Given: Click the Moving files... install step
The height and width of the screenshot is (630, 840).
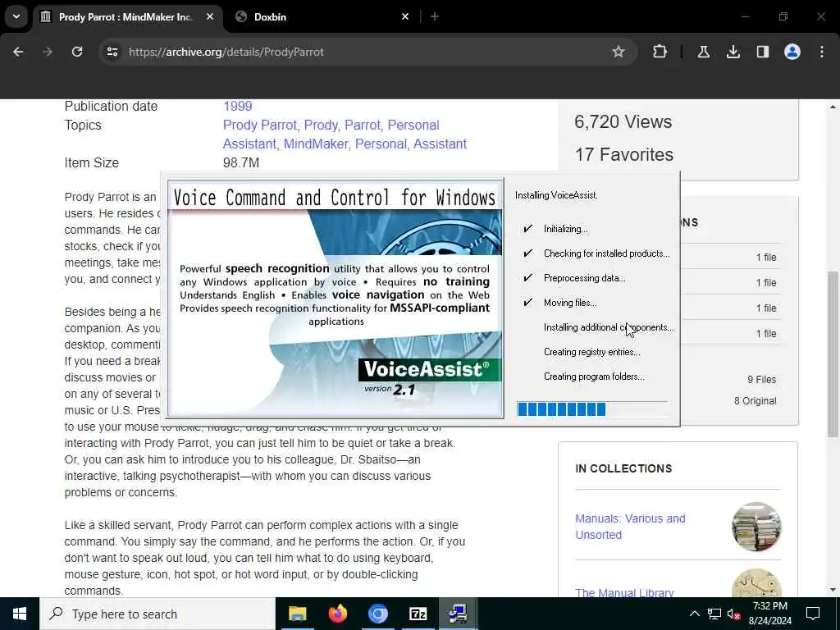Looking at the screenshot, I should [570, 303].
